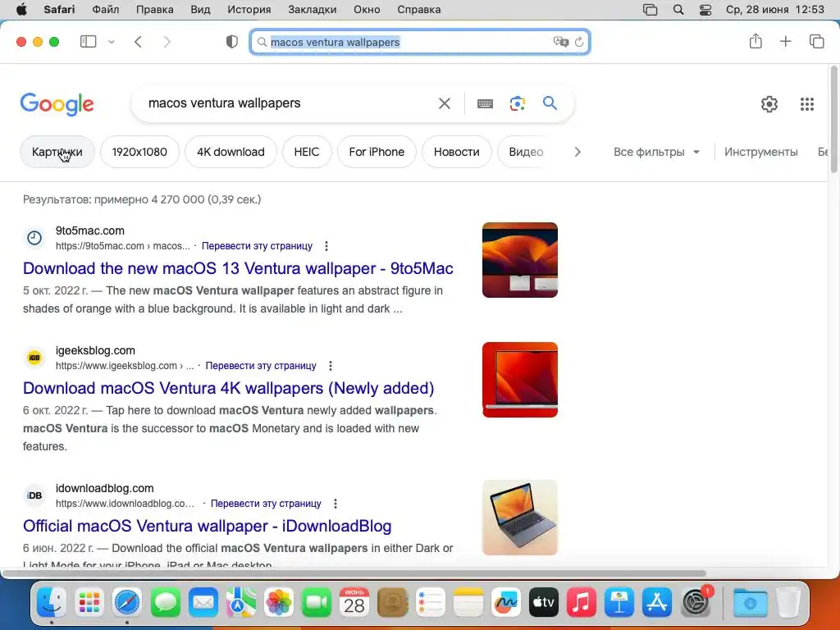Select the 4K download filter chip
This screenshot has width=840, height=630.
pos(231,152)
